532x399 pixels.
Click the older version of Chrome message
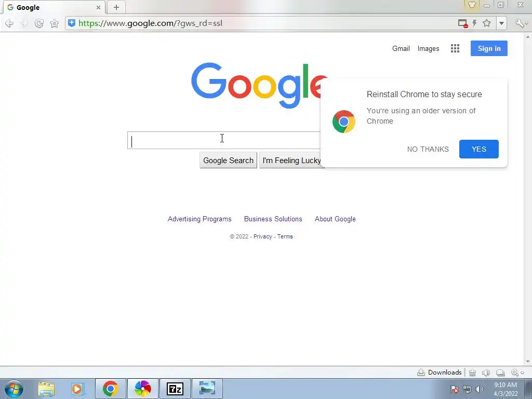point(421,116)
